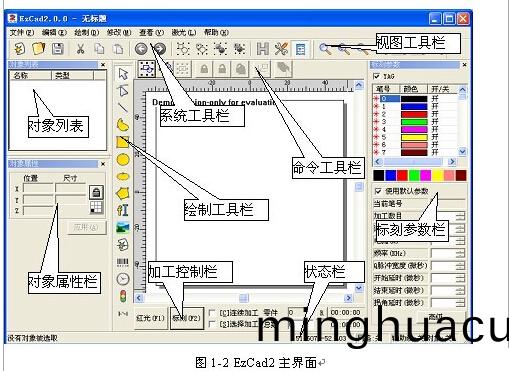Image resolution: width=509 pixels, height=371 pixels.
Task: Select the Node edit tool
Action: click(x=123, y=90)
